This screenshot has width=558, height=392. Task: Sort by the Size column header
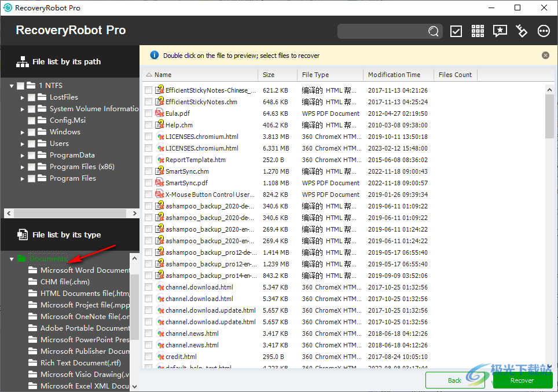pos(278,75)
